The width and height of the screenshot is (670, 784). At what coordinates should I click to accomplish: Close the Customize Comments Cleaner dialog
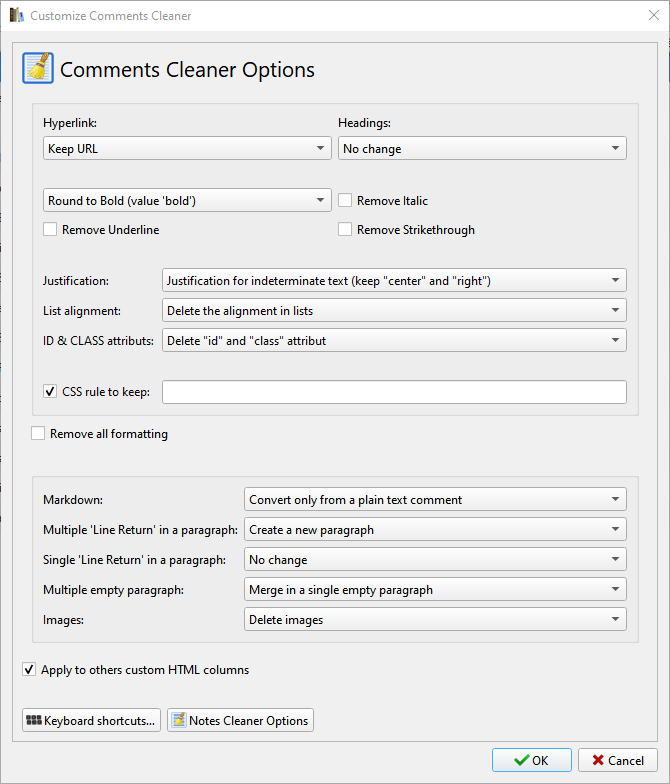pos(654,15)
